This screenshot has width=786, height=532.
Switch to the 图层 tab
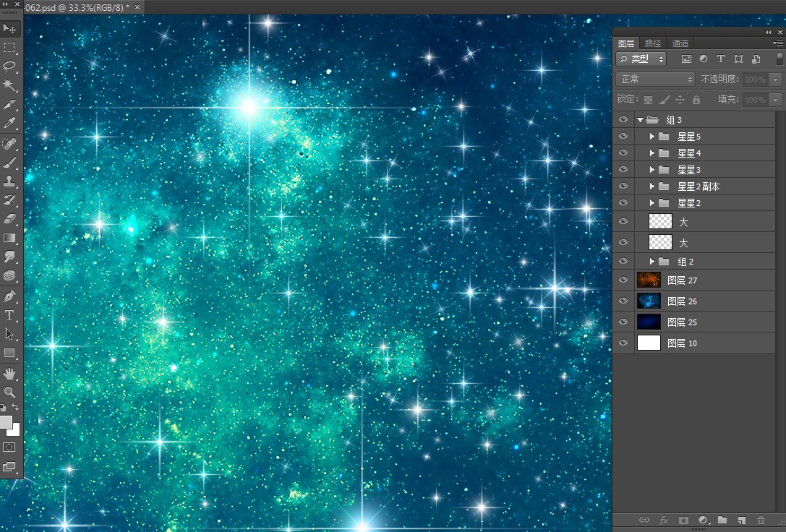coord(626,43)
